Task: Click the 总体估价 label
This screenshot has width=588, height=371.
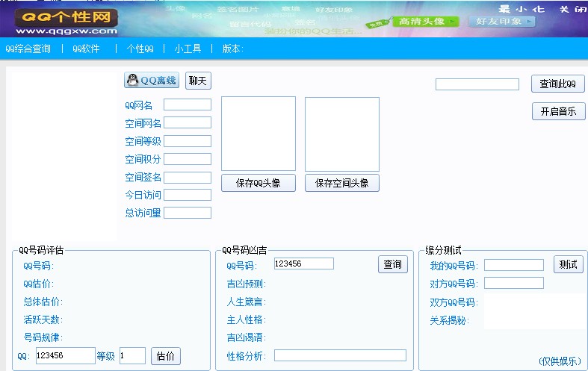Action: coord(43,302)
